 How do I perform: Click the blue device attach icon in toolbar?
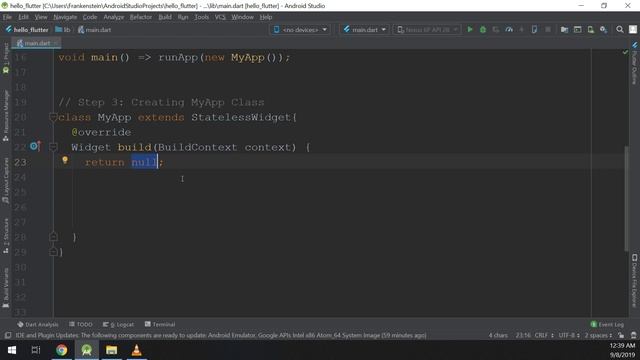pos(534,29)
